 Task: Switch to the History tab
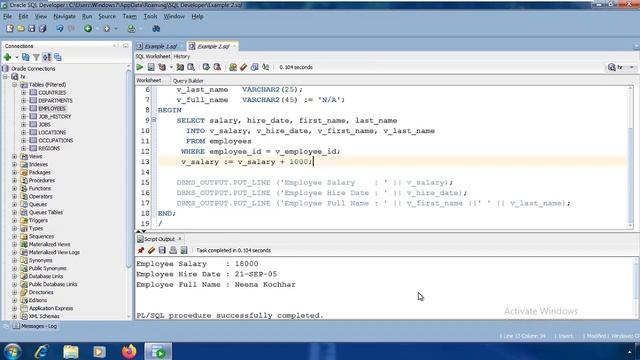point(182,56)
